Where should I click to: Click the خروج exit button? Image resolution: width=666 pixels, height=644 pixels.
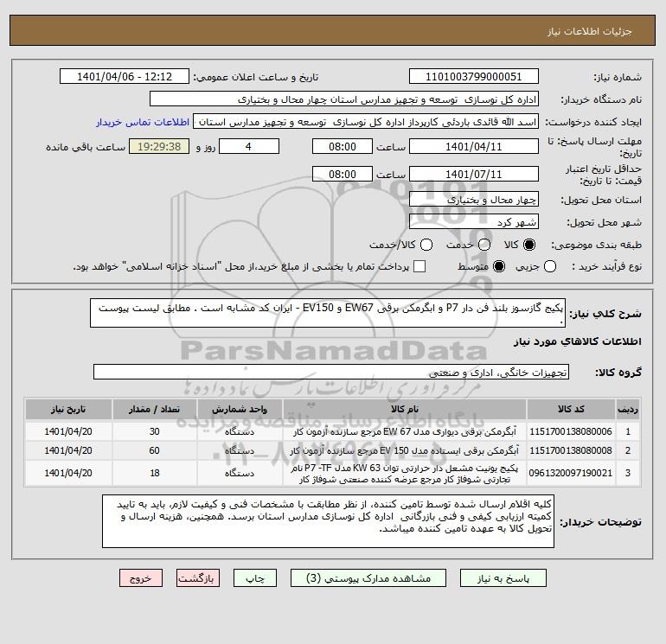coord(141,578)
